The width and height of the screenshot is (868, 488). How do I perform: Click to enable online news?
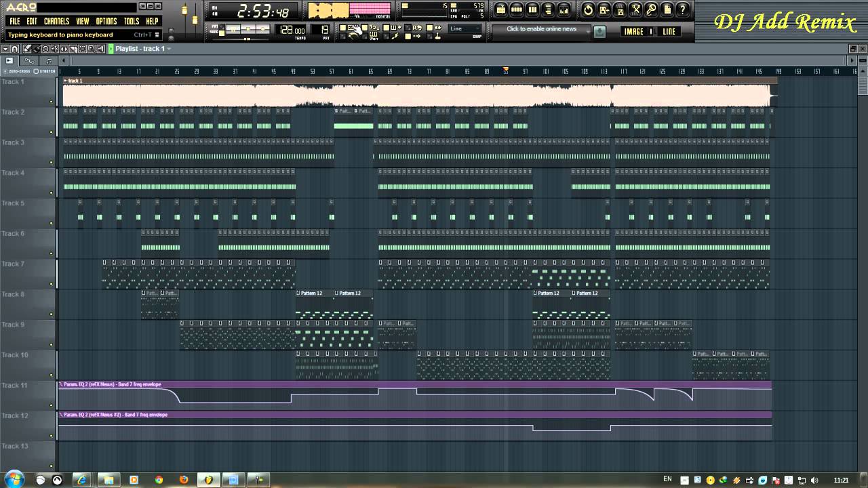(541, 29)
